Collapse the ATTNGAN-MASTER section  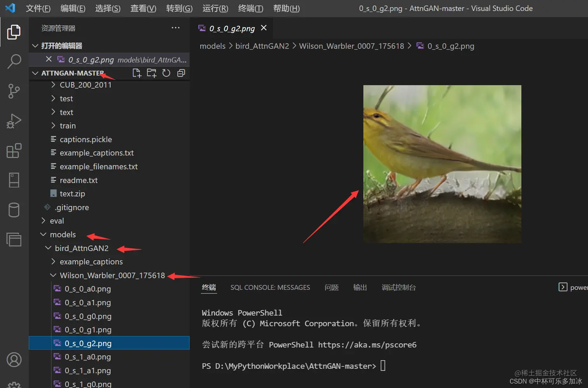pos(35,73)
